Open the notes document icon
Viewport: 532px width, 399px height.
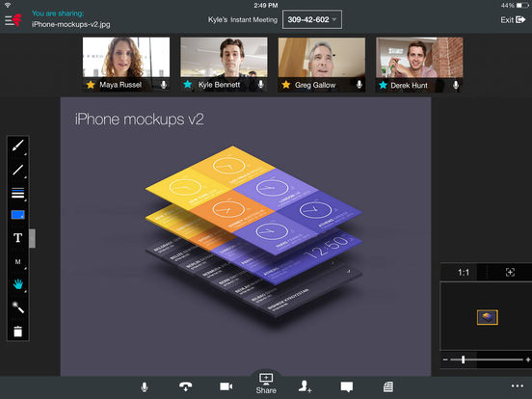coord(388,386)
